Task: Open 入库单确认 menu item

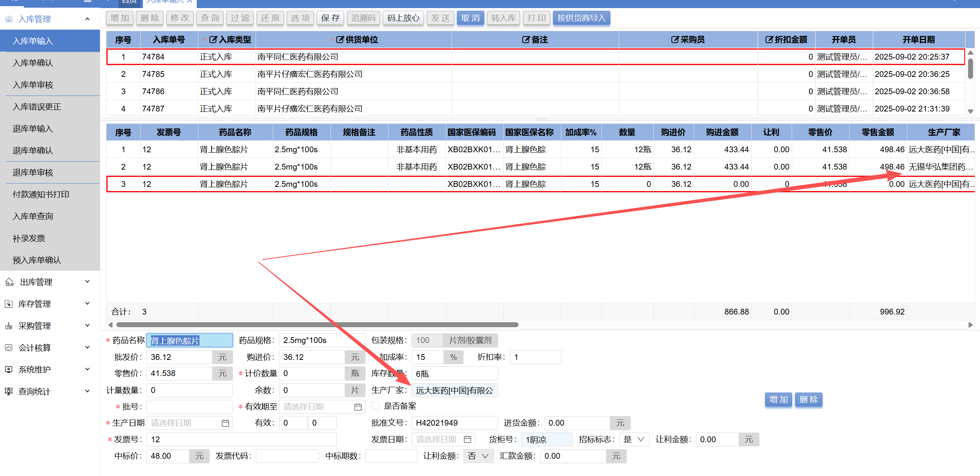Action: [x=33, y=63]
